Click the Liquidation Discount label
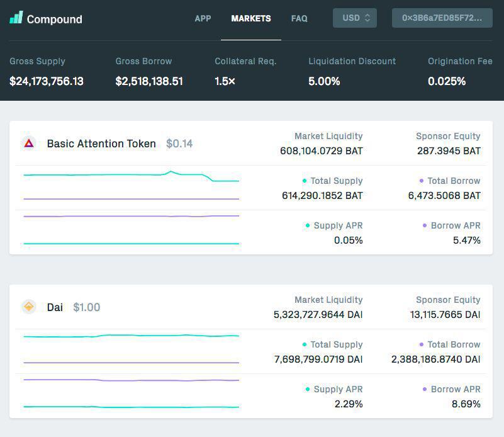504x437 pixels. [352, 61]
